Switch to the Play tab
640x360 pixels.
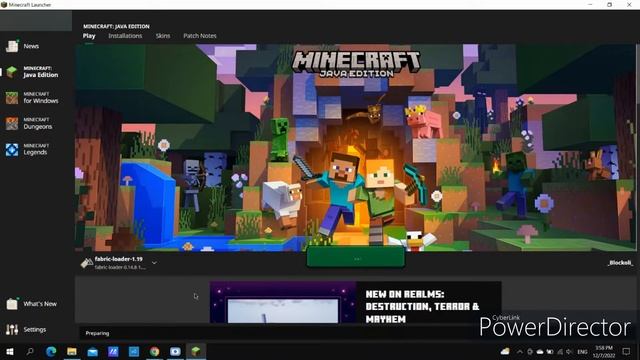point(89,36)
